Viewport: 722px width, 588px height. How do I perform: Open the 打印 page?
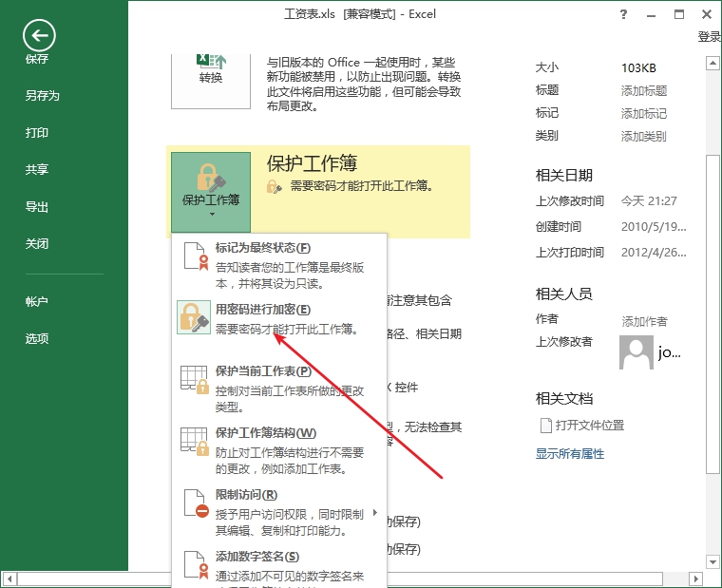[37, 133]
